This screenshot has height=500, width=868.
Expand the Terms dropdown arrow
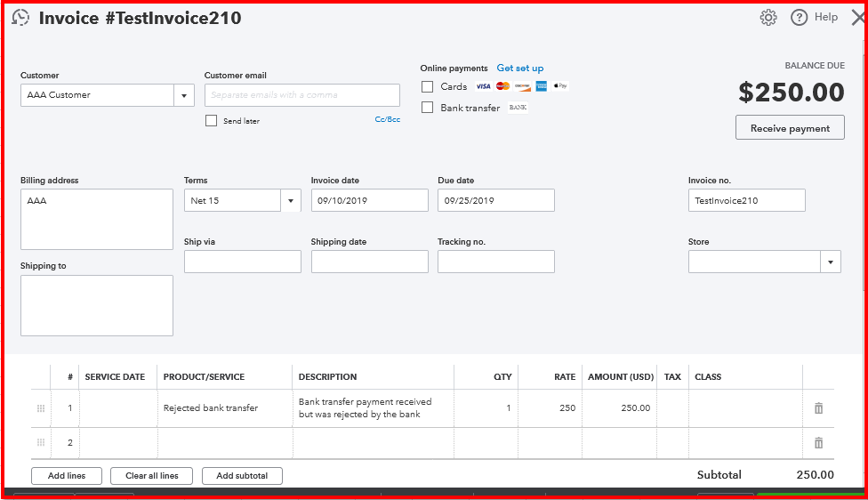(x=291, y=200)
